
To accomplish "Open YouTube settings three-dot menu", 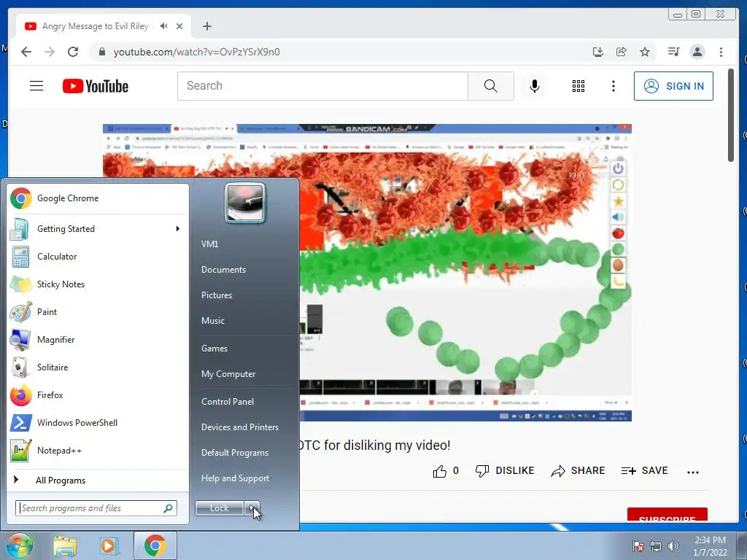I will click(x=613, y=86).
